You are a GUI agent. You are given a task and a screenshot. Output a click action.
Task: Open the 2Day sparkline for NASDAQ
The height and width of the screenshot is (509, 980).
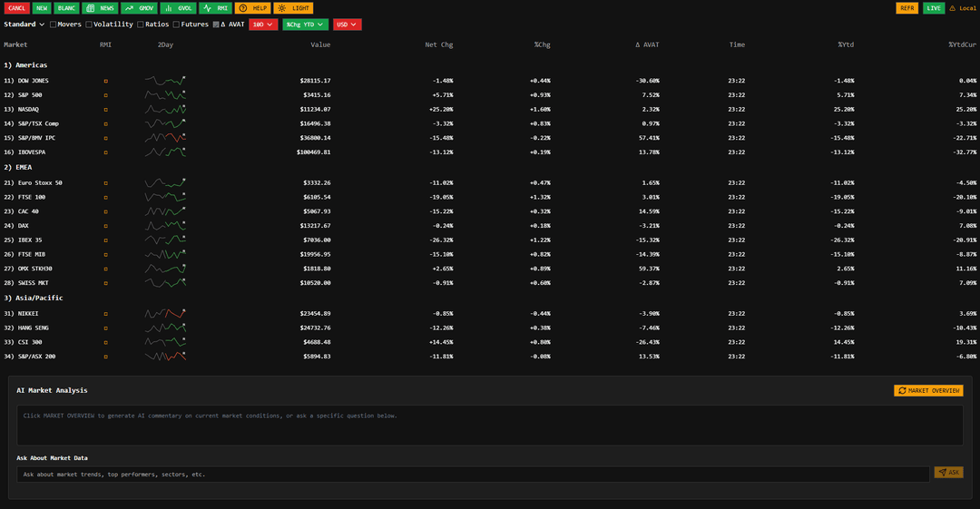point(166,109)
